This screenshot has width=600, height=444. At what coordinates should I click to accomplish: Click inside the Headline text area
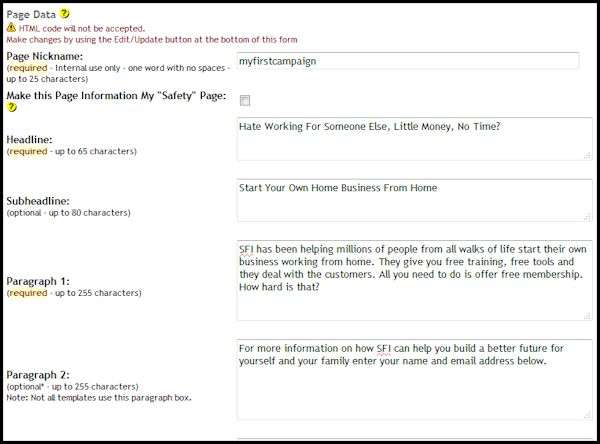(x=413, y=139)
